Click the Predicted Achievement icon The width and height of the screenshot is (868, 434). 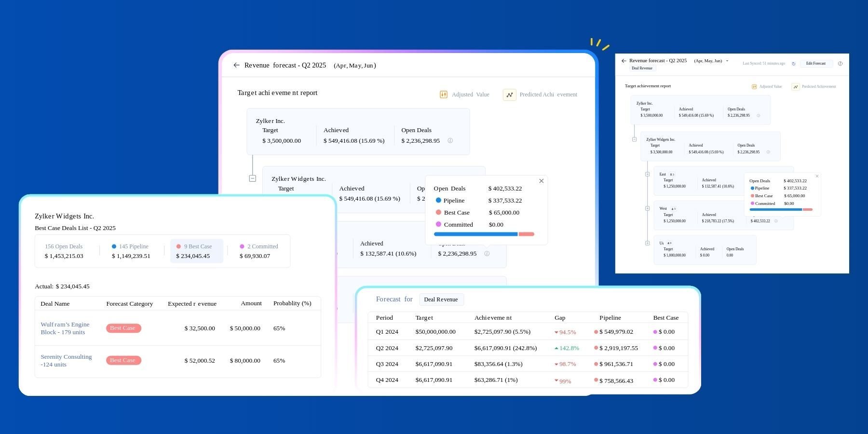(x=509, y=95)
